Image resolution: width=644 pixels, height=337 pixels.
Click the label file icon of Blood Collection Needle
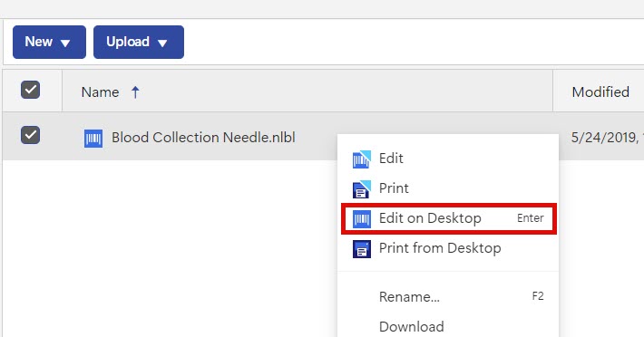click(x=93, y=139)
